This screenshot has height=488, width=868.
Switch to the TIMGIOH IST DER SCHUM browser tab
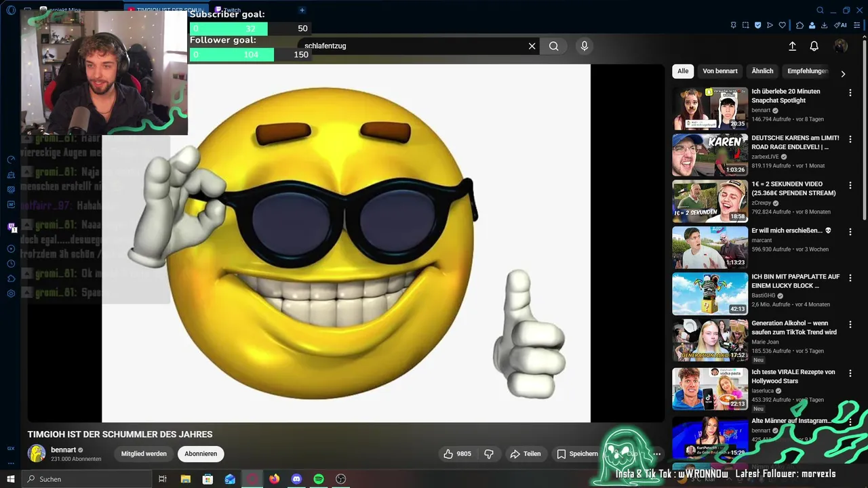(x=166, y=10)
